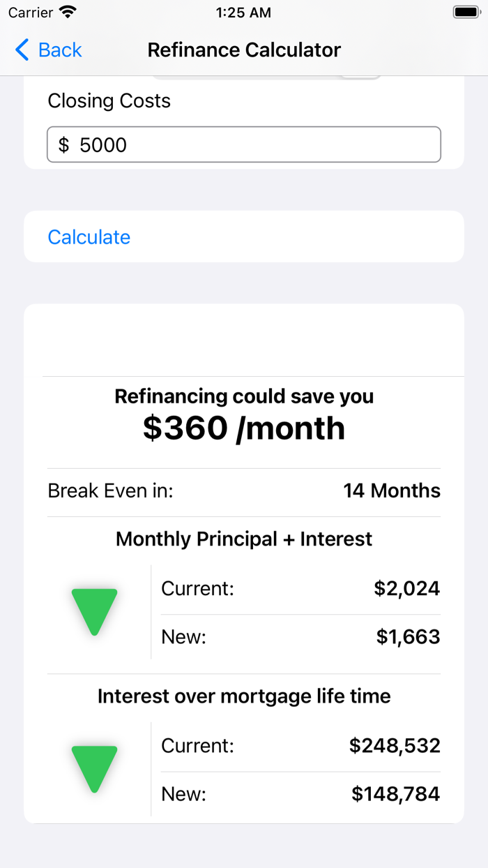Tap the Break Even value showing 14 Months
Viewport: 488px width, 868px height.
tap(392, 491)
